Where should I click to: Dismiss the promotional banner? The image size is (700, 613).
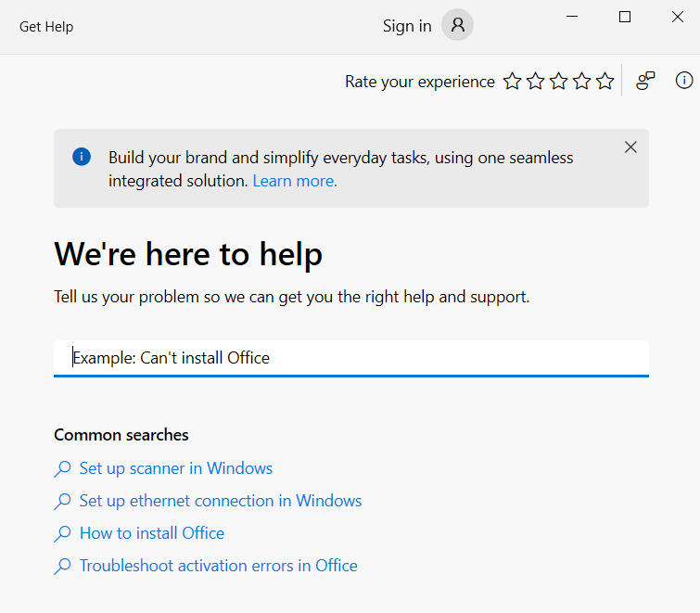click(630, 147)
